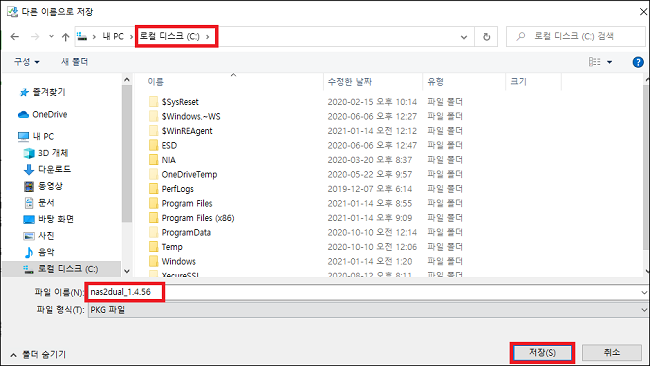The height and width of the screenshot is (366, 650).
Task: Click navigation pane scroll down arrow
Action: 127,271
